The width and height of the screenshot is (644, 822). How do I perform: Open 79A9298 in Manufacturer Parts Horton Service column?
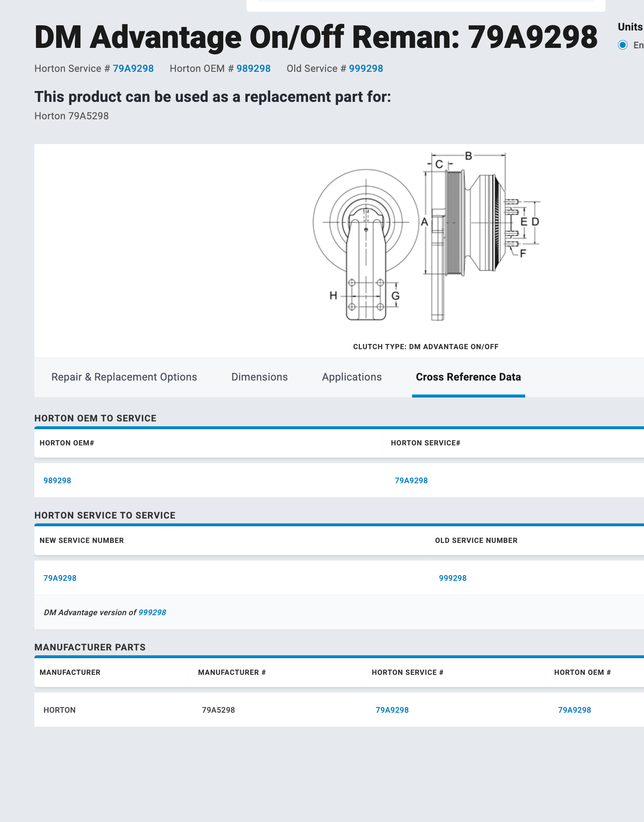point(392,710)
